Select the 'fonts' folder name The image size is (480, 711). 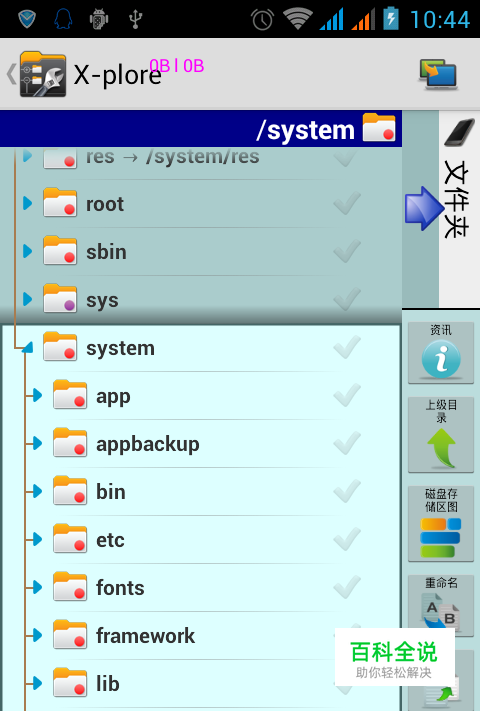(120, 588)
